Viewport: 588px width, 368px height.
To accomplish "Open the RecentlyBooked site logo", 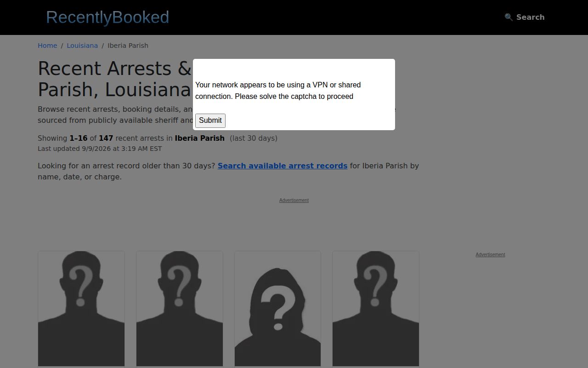I will point(107,17).
